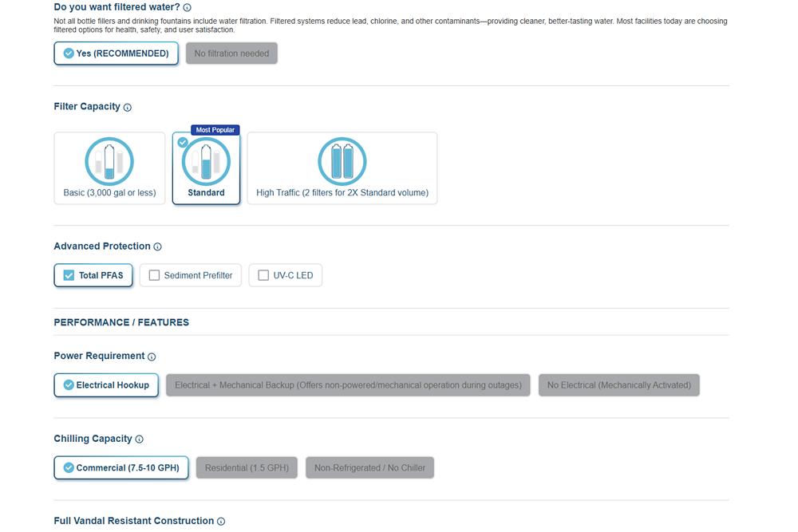Select the Standard filter capacity label
798x532 pixels.
click(x=206, y=193)
